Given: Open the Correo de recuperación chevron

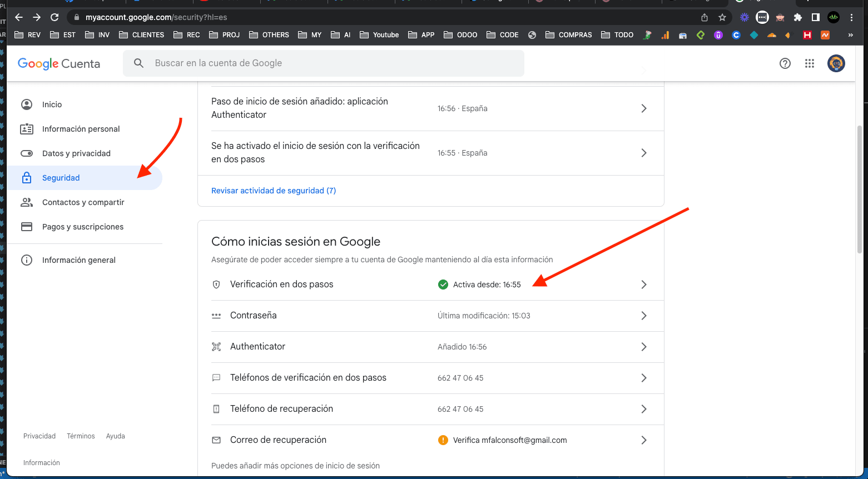Looking at the screenshot, I should 644,440.
